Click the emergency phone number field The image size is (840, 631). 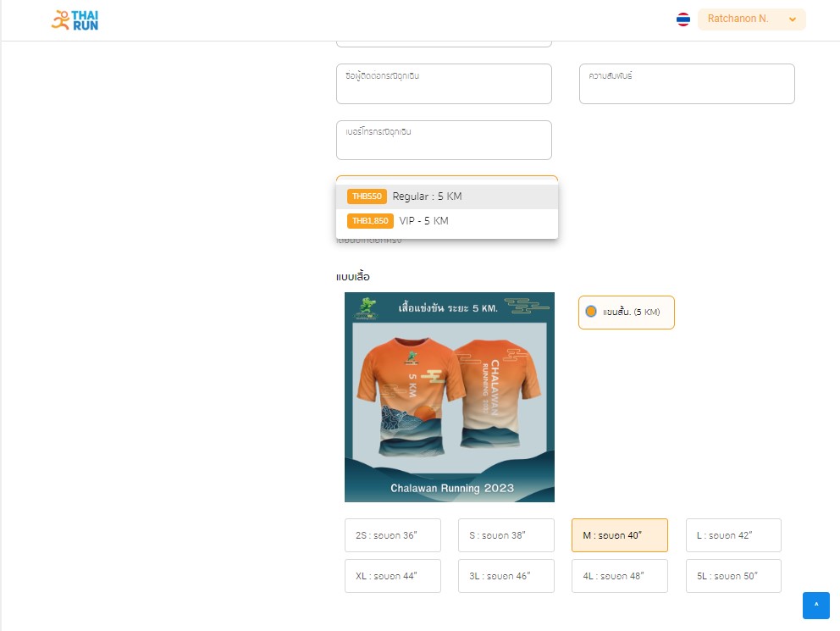(444, 140)
